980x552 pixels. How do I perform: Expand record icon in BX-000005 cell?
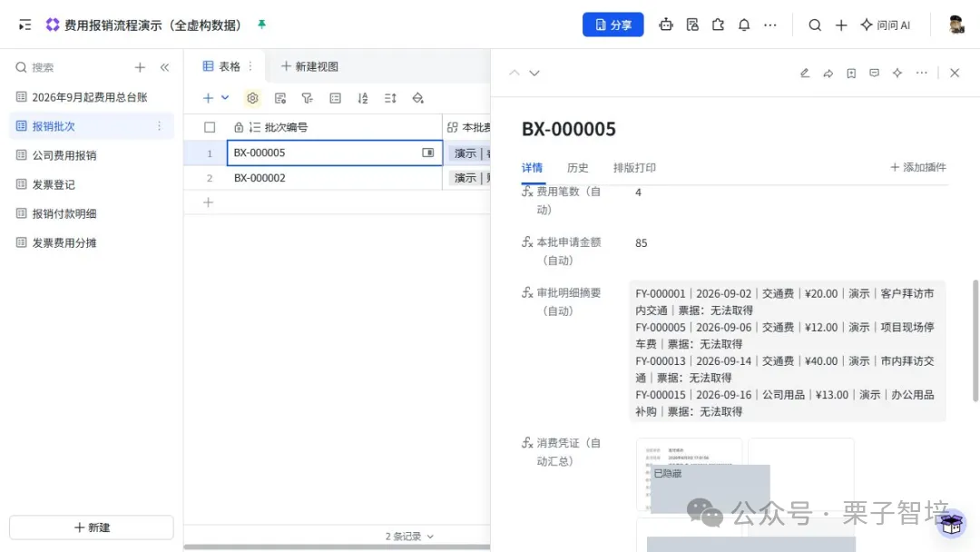[x=427, y=153]
